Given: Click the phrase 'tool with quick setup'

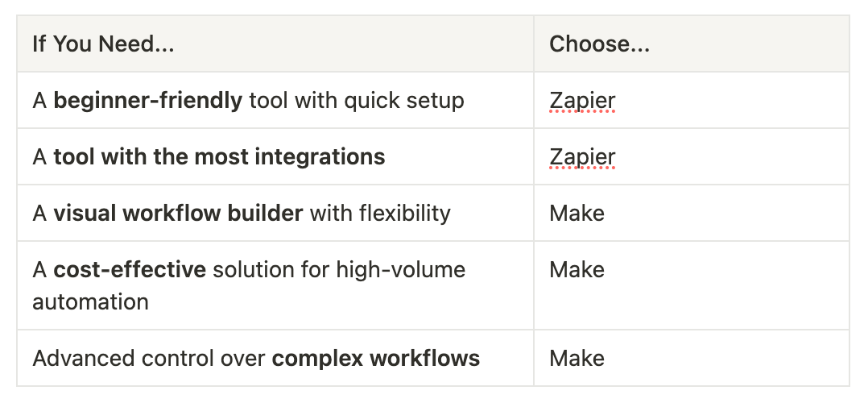Looking at the screenshot, I should coord(357,100).
